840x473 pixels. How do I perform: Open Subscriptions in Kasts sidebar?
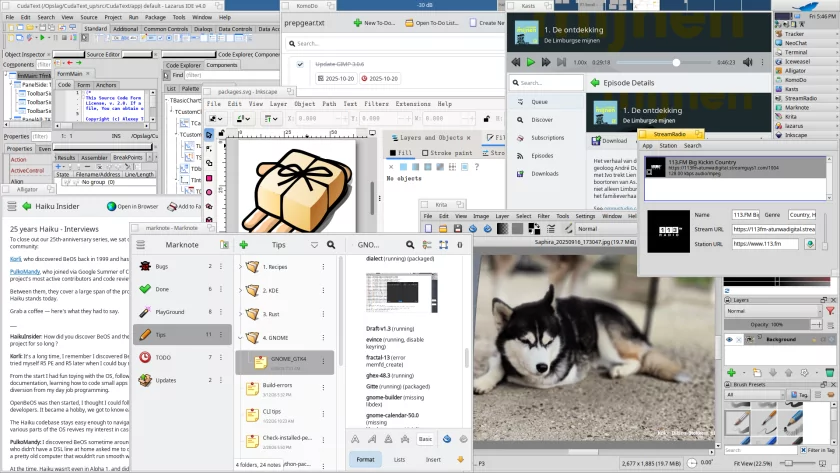point(548,138)
